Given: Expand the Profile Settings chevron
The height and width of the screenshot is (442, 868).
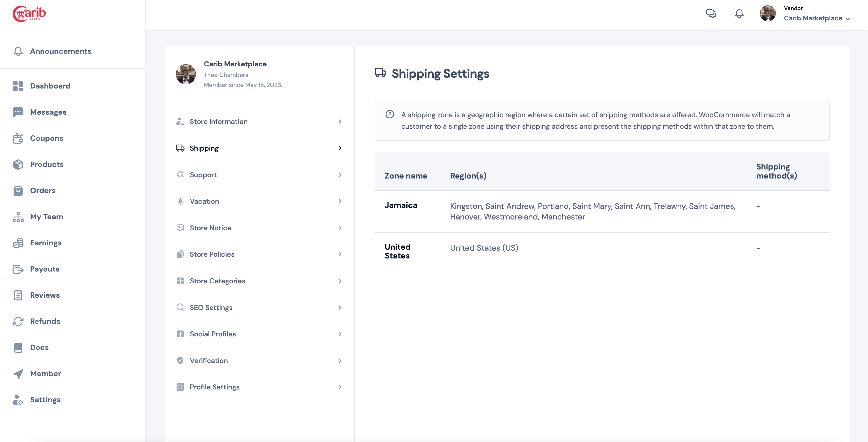Looking at the screenshot, I should (x=340, y=387).
